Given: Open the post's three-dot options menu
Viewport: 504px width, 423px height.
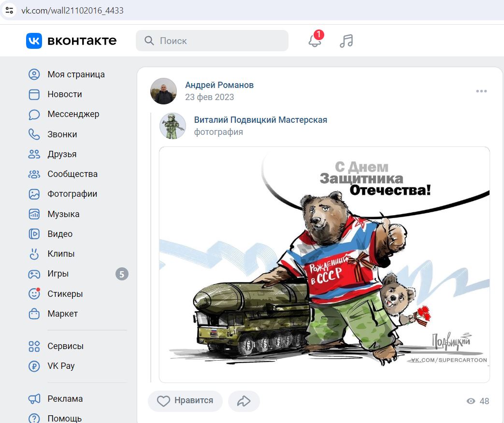Looking at the screenshot, I should [x=481, y=91].
